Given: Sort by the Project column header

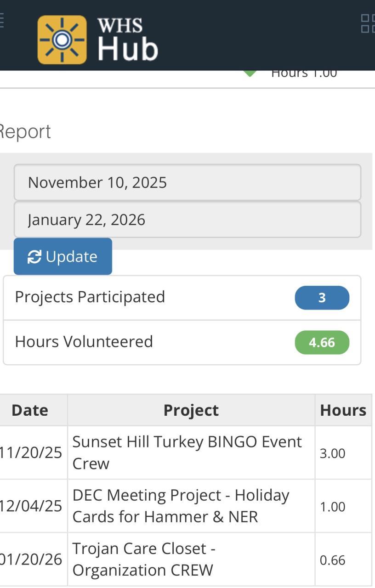Looking at the screenshot, I should coord(191,410).
